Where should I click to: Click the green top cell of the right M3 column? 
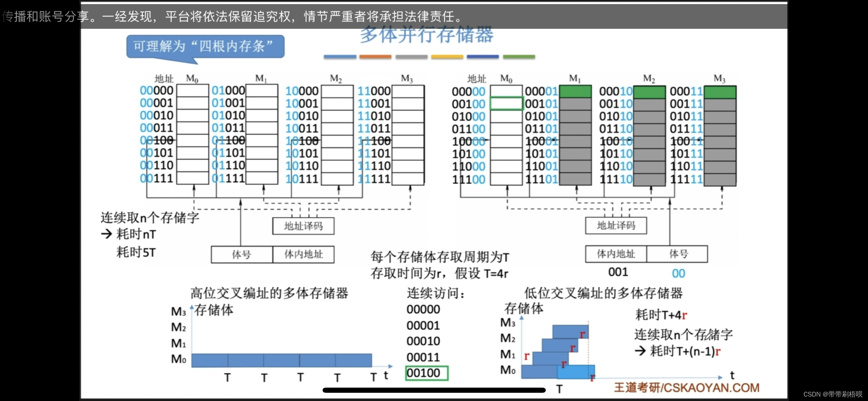(720, 92)
